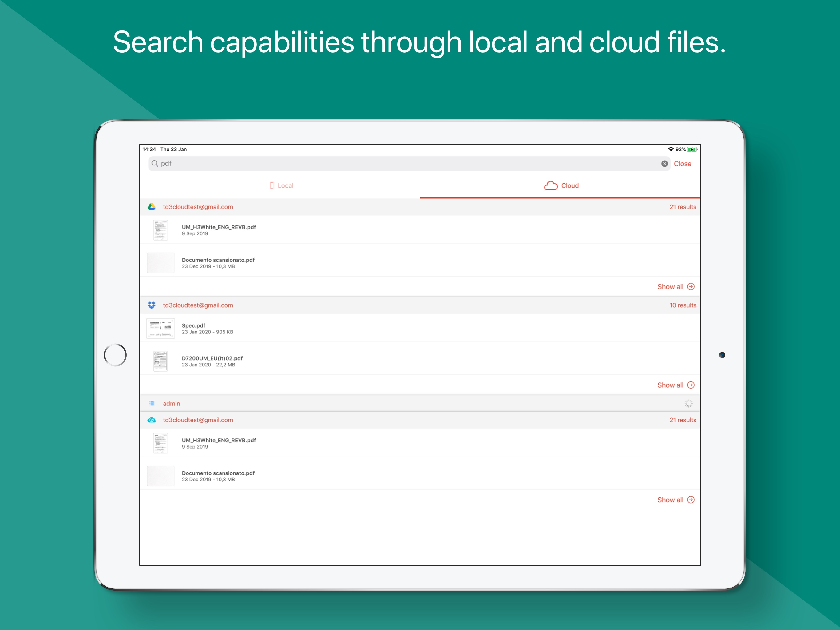This screenshot has height=630, width=840.
Task: Click the phone icon in the Local tab
Action: [x=272, y=186]
